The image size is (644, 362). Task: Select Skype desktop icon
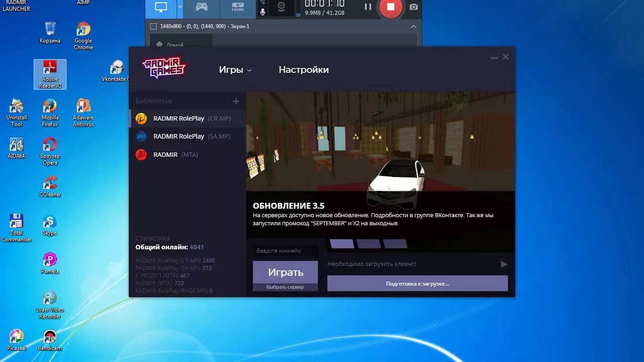click(50, 225)
